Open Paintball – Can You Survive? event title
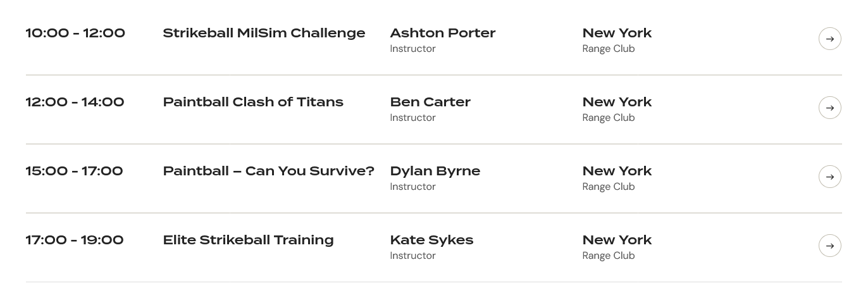This screenshot has height=300, width=868. coord(269,171)
